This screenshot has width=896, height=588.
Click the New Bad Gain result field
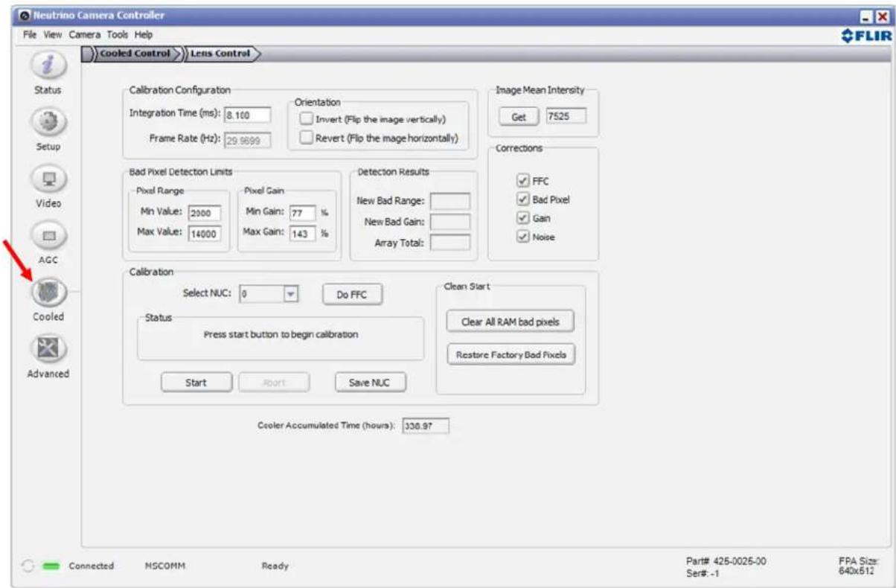(450, 222)
